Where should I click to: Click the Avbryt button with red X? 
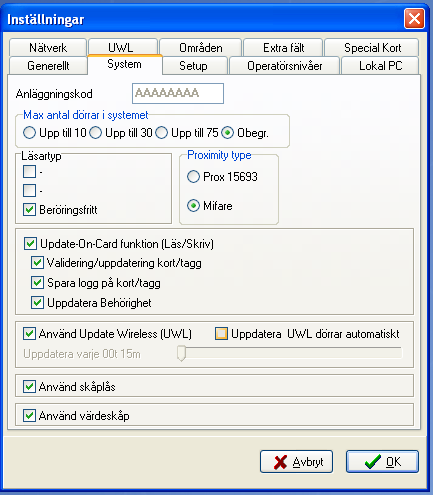coord(296,462)
